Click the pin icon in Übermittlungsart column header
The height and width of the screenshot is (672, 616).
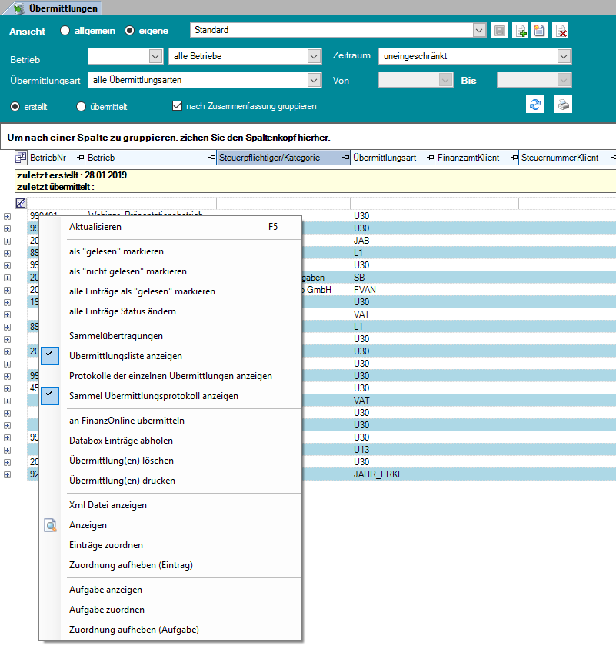[x=431, y=158]
